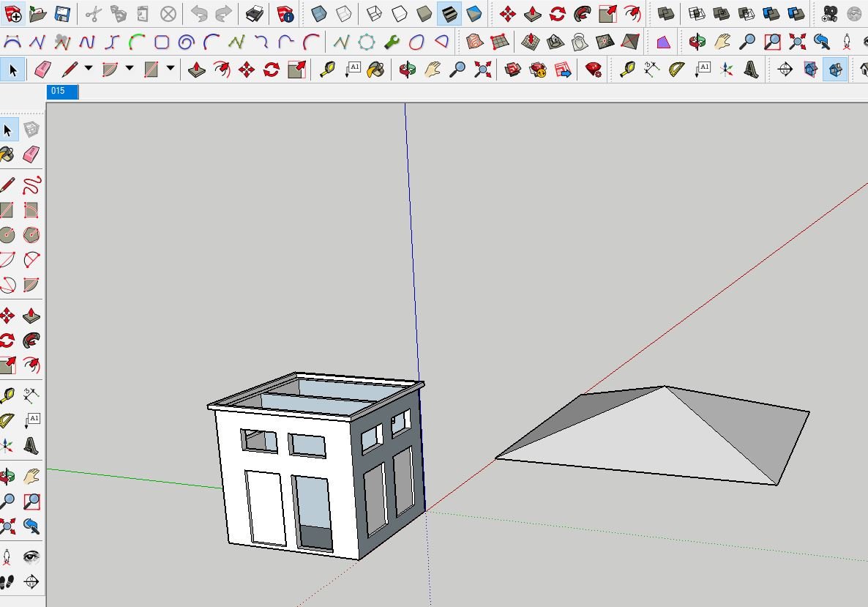Toggle Monochrome face style button
Image resolution: width=868 pixels, height=607 pixels.
(x=474, y=14)
